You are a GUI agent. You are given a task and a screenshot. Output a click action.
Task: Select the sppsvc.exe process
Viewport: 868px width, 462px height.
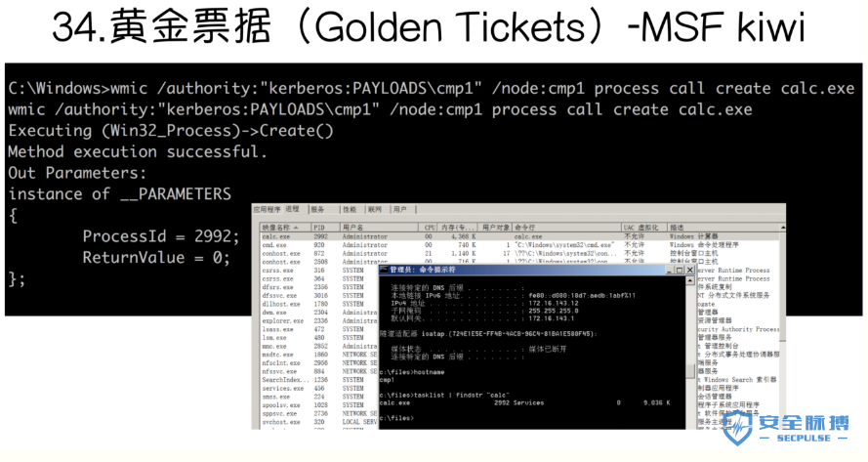point(319,413)
